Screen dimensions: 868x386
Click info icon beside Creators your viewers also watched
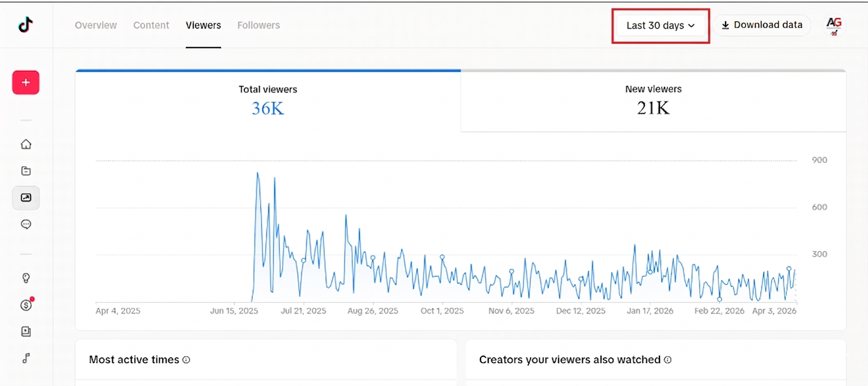point(667,360)
